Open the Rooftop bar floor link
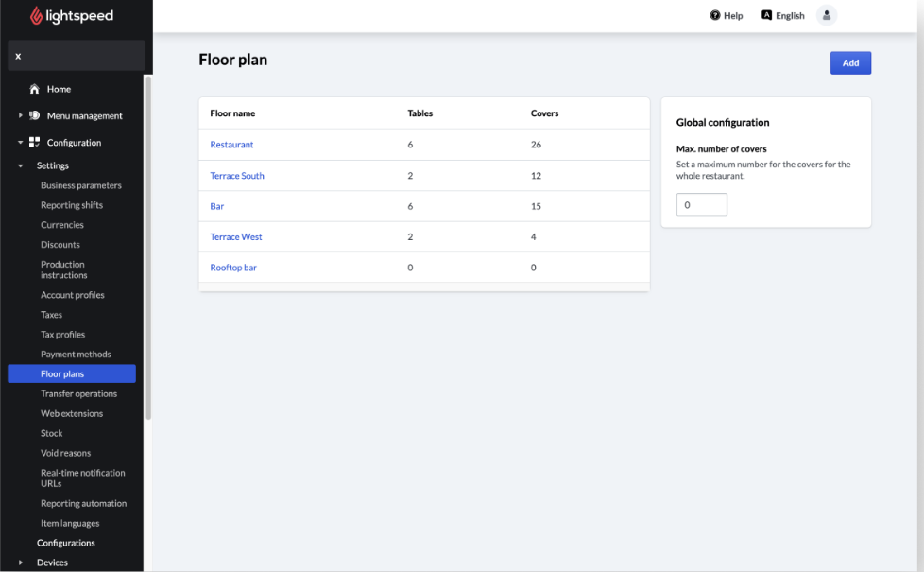This screenshot has height=572, width=924. (x=233, y=268)
